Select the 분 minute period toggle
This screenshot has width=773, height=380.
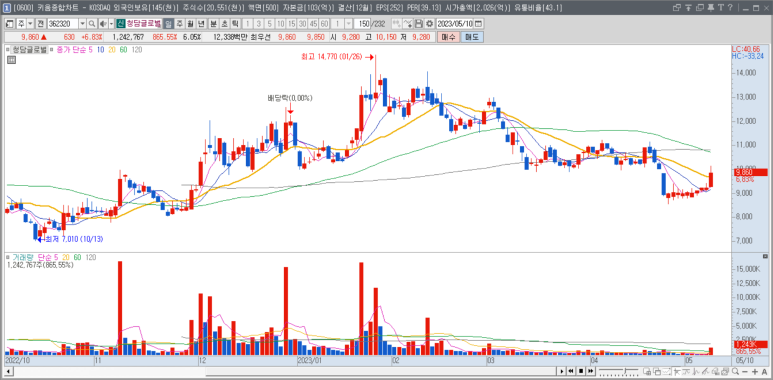(x=212, y=24)
